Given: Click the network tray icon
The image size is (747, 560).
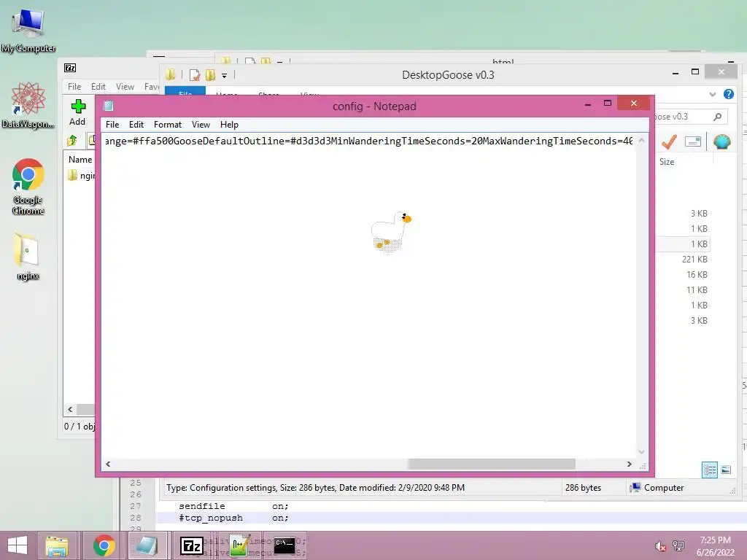Looking at the screenshot, I should (678, 546).
